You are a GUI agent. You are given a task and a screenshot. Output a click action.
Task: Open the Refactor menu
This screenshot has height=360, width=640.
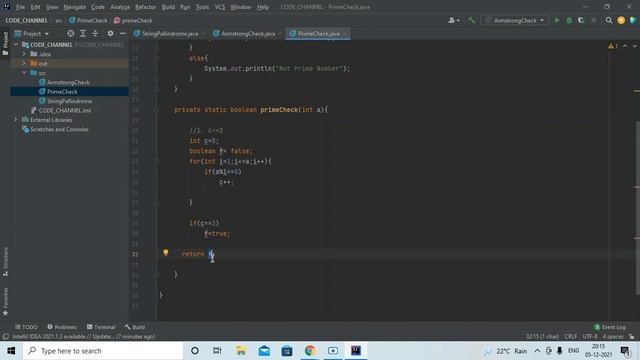click(146, 7)
